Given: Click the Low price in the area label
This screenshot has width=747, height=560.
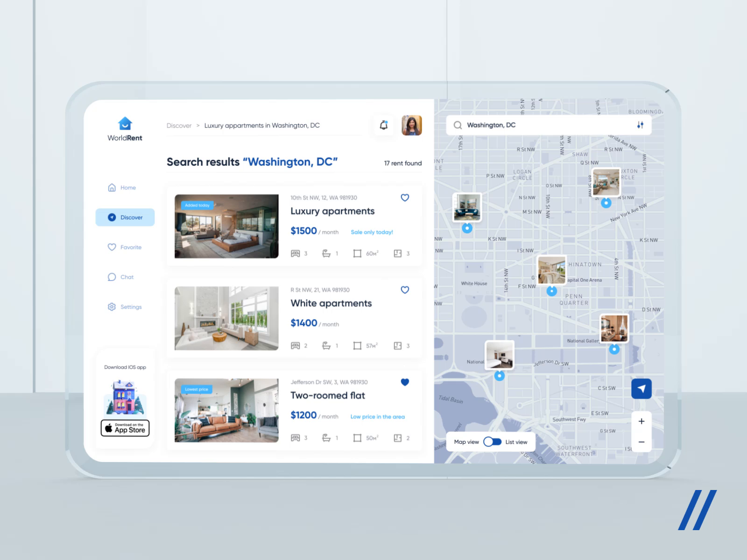Looking at the screenshot, I should point(378,417).
